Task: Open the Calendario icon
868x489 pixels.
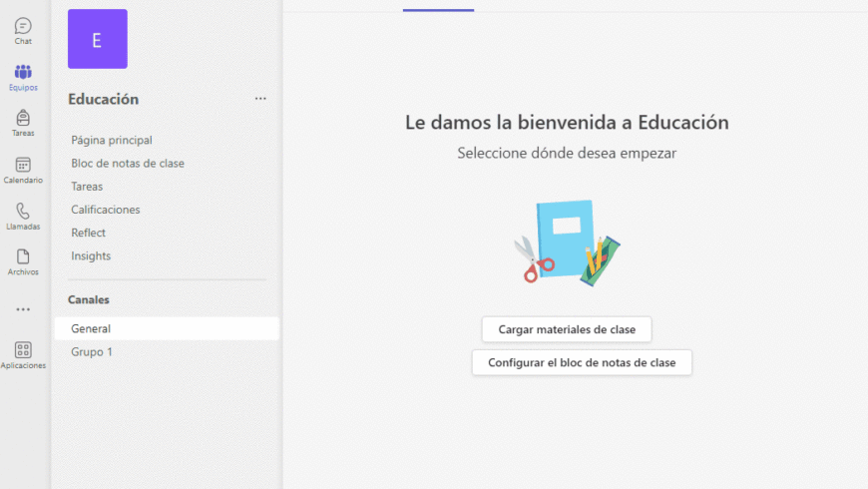Action: point(23,170)
